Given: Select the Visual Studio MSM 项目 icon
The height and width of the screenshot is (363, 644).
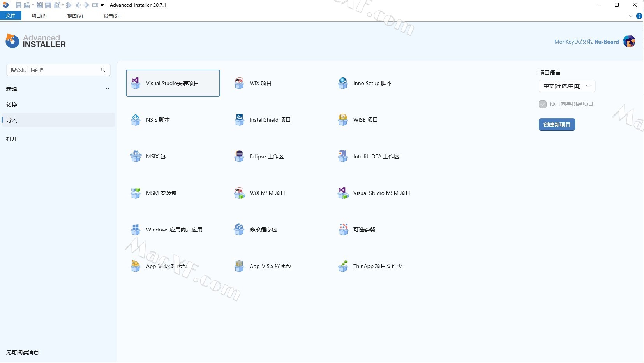Looking at the screenshot, I should [343, 193].
